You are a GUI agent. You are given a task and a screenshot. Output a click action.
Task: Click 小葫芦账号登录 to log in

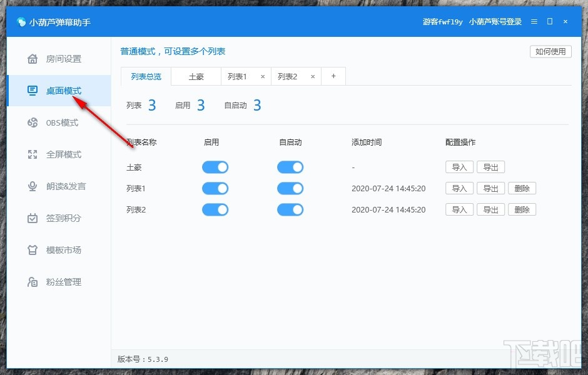click(495, 21)
